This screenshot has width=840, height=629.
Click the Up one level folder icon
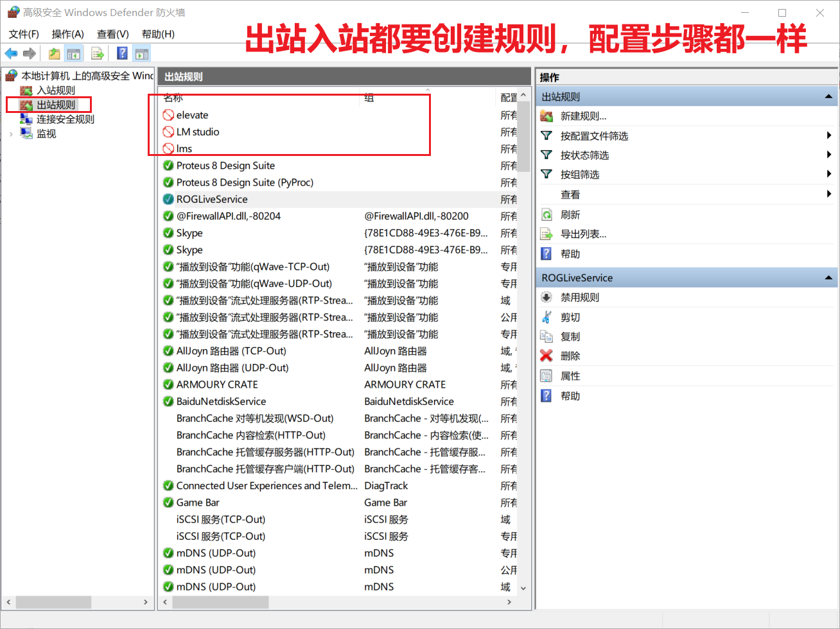[55, 53]
